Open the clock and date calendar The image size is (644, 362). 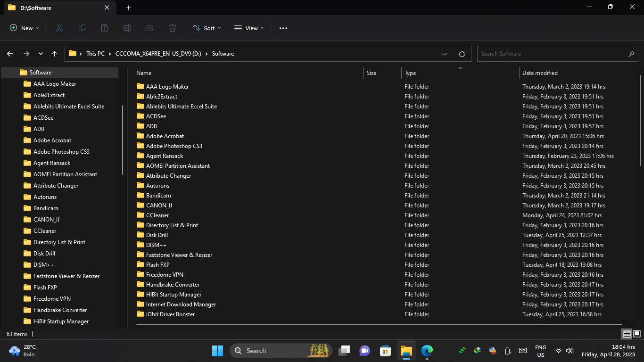[x=608, y=351]
